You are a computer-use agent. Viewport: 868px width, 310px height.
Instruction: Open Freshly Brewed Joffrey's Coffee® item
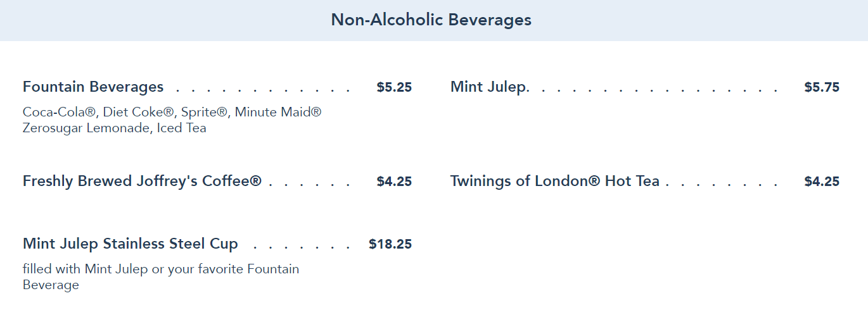tap(142, 182)
